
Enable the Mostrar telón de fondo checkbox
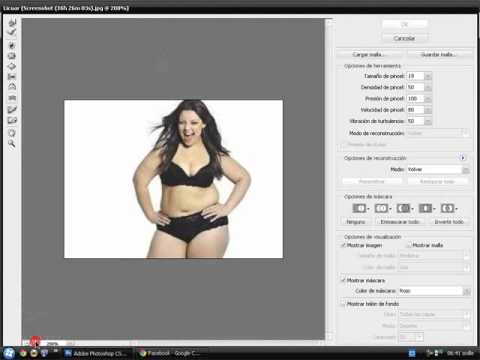coord(343,304)
